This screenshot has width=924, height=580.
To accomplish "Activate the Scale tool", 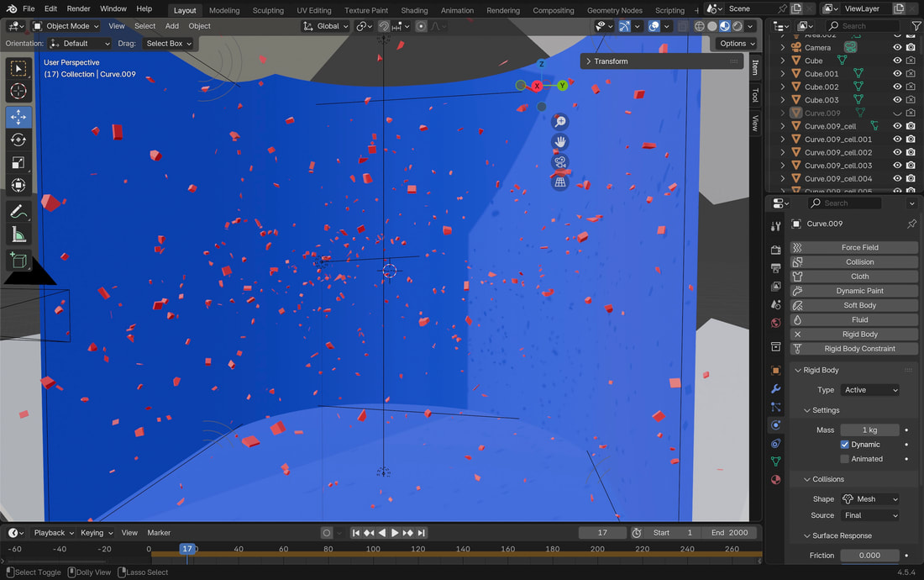I will click(x=18, y=162).
